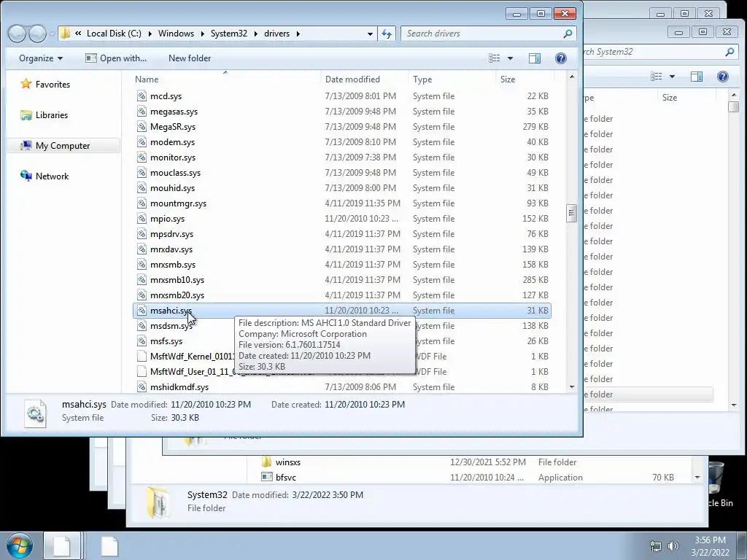Click Open with... in the toolbar
747x560 pixels.
[116, 58]
